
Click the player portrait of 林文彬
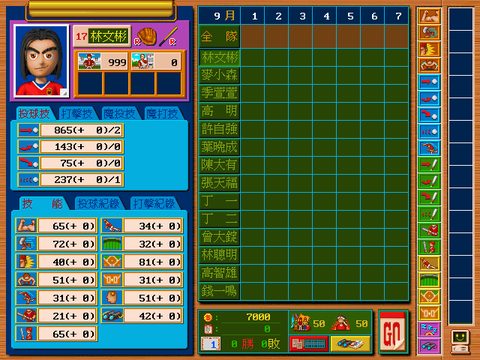41,61
